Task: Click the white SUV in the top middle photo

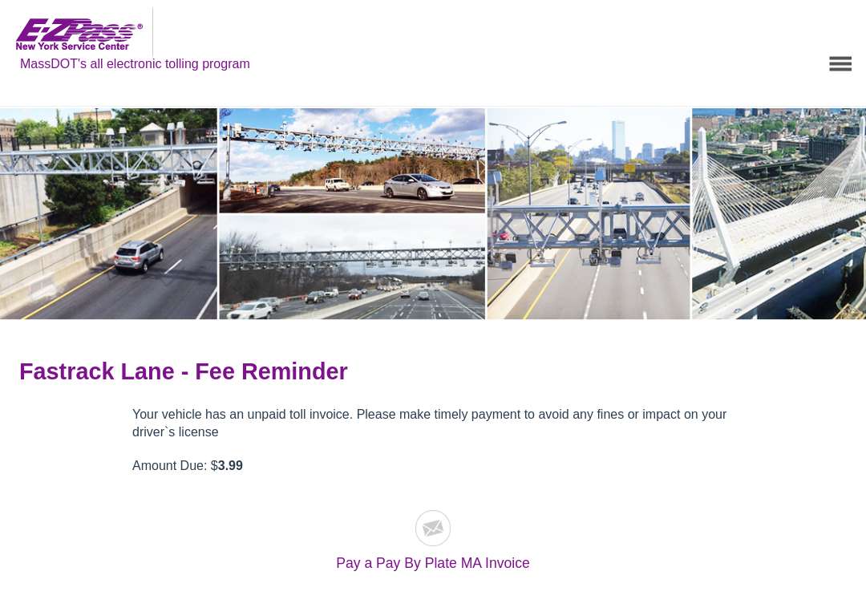Action: [x=338, y=184]
